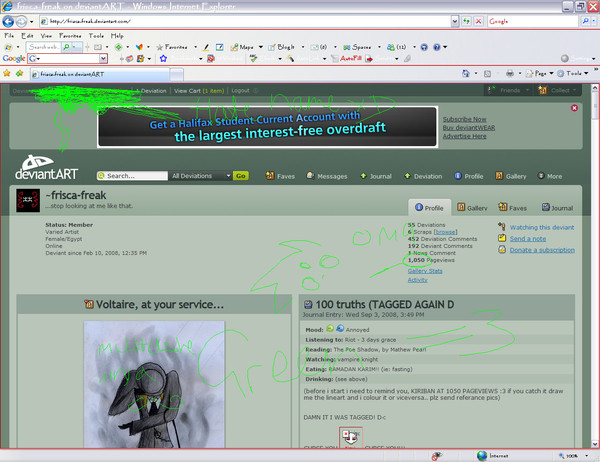Click the Subscribe Now link
The height and width of the screenshot is (462, 600).
(x=464, y=119)
